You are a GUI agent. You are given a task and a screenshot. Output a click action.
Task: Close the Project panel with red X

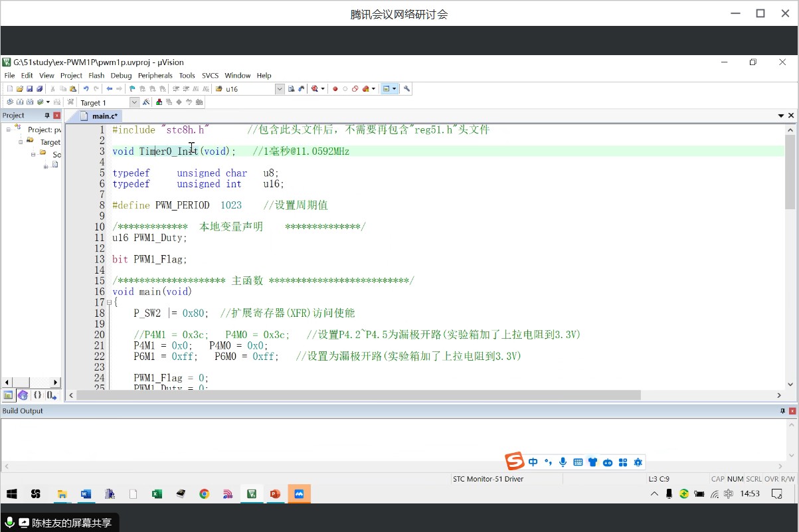56,116
